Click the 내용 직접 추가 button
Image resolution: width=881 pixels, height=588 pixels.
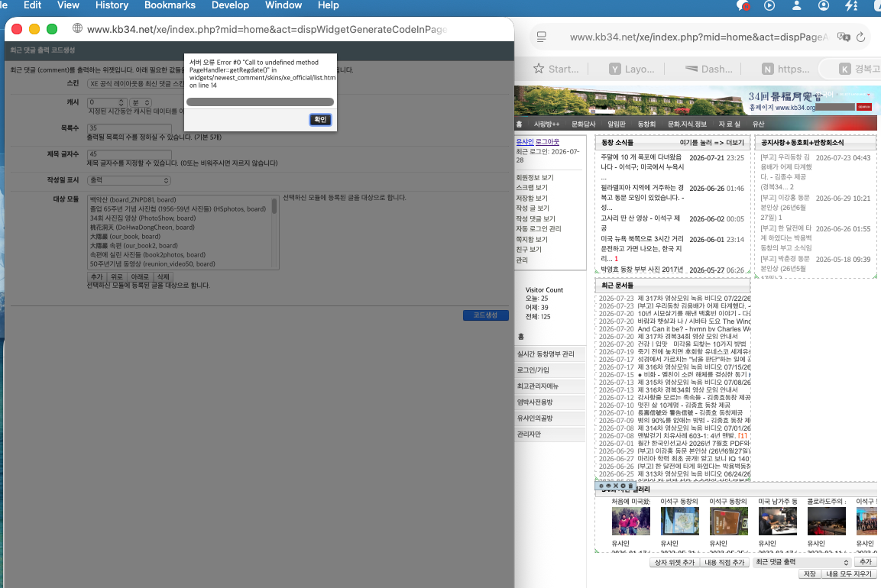pos(724,562)
